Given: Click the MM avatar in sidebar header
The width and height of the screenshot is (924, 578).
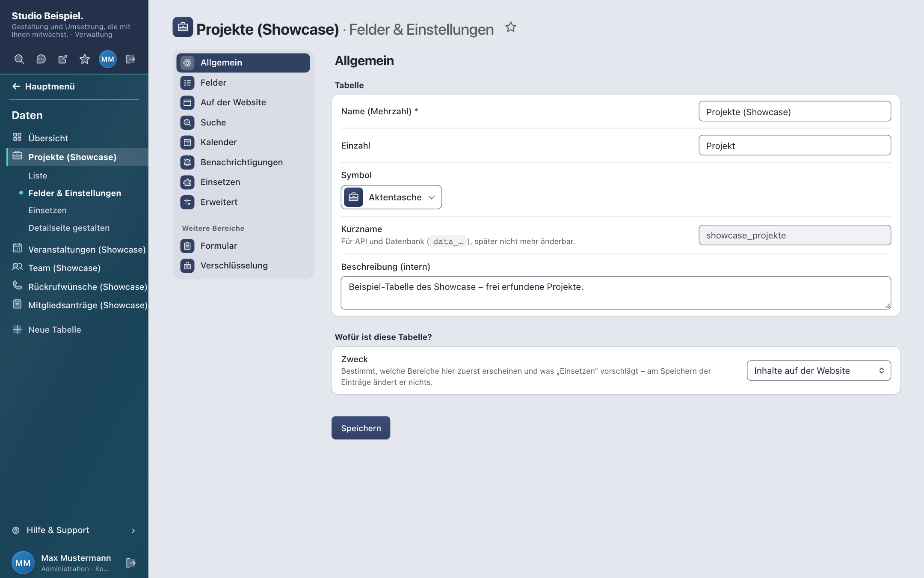Looking at the screenshot, I should 108,59.
